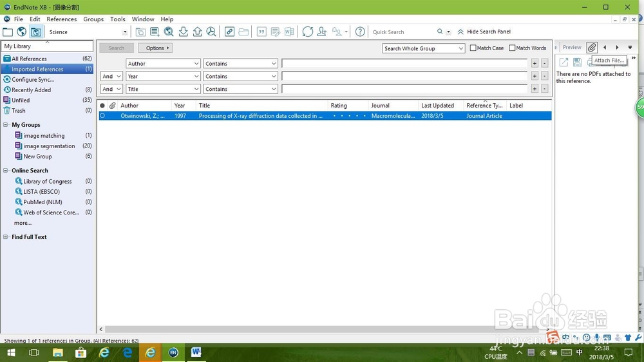The image size is (644, 362).
Task: Open the Groups menu
Action: [93, 19]
